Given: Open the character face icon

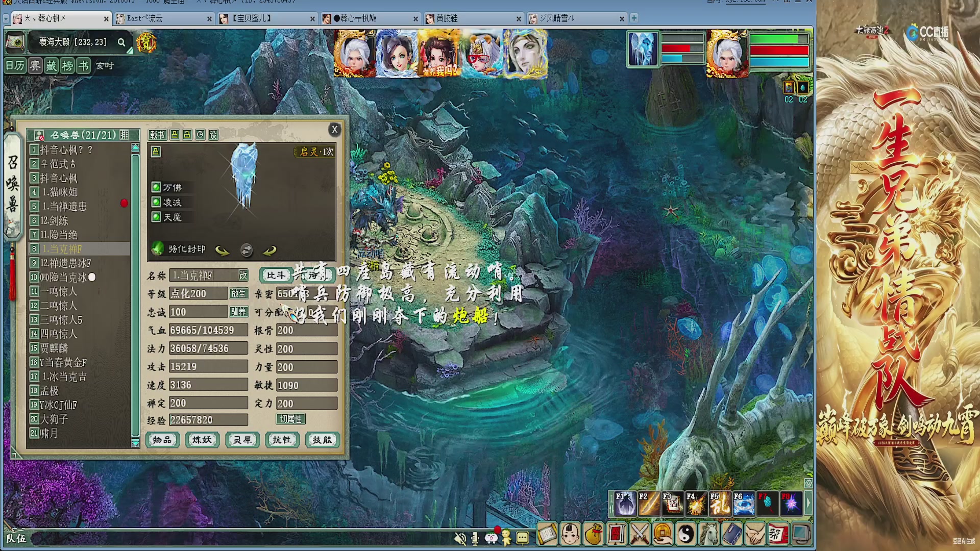Looking at the screenshot, I should tap(571, 535).
